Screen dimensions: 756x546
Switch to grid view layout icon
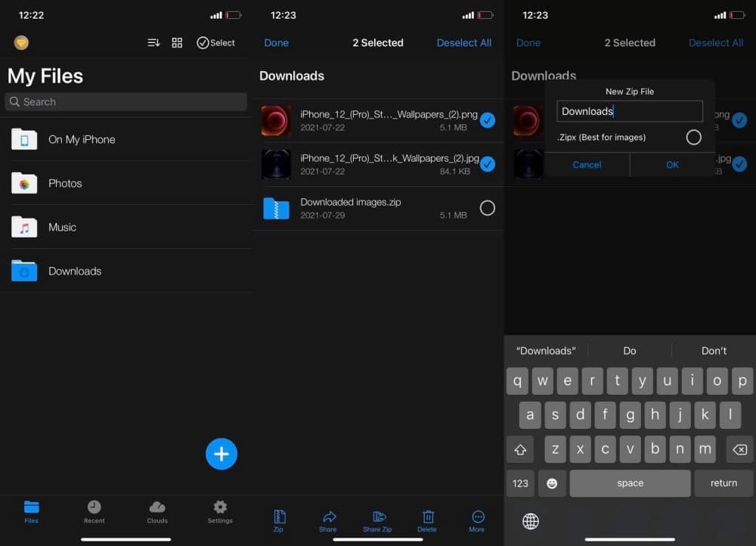(x=177, y=43)
